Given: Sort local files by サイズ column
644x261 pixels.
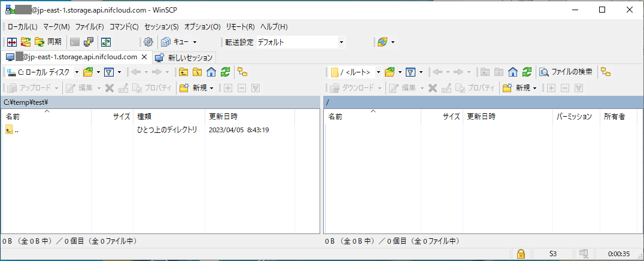Looking at the screenshot, I should pyautogui.click(x=113, y=116).
